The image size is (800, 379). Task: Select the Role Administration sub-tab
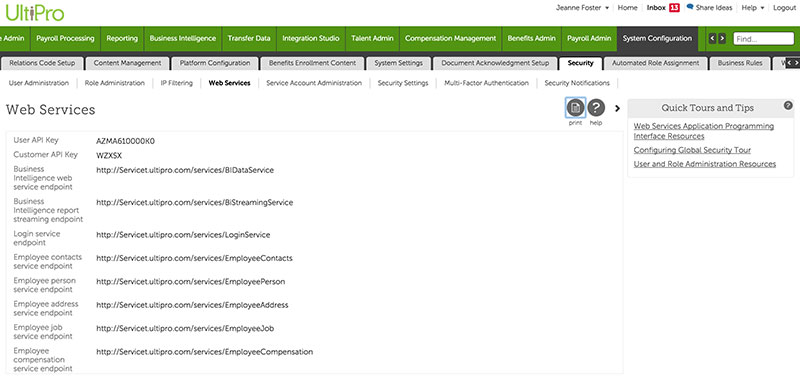point(115,83)
